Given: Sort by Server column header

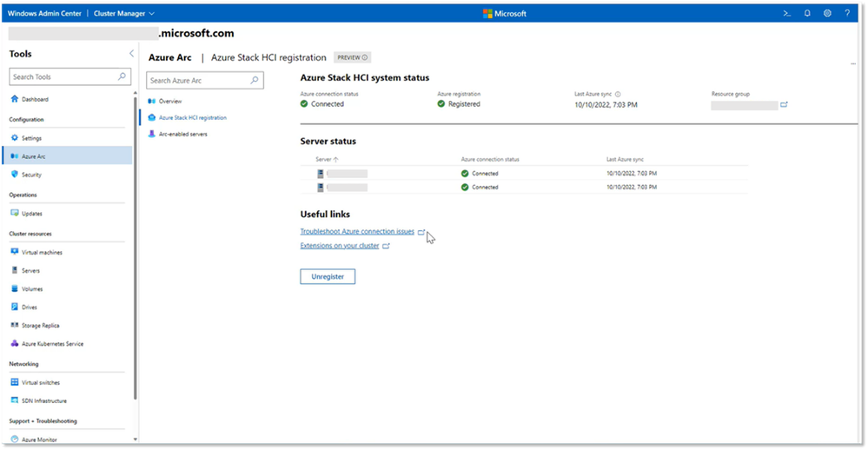Looking at the screenshot, I should click(327, 159).
